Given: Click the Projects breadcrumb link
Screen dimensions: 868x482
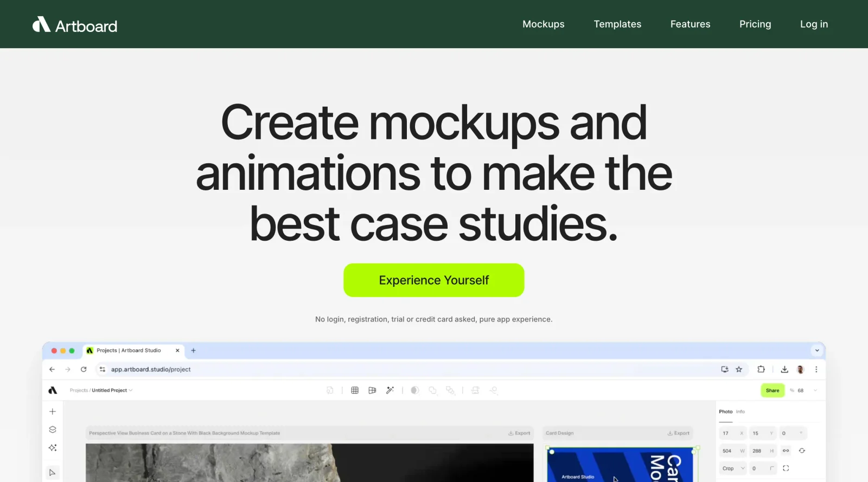Looking at the screenshot, I should click(x=79, y=390).
